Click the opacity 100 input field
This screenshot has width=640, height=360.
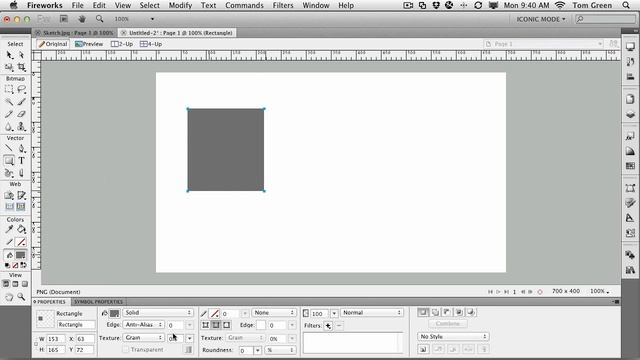[x=320, y=313]
